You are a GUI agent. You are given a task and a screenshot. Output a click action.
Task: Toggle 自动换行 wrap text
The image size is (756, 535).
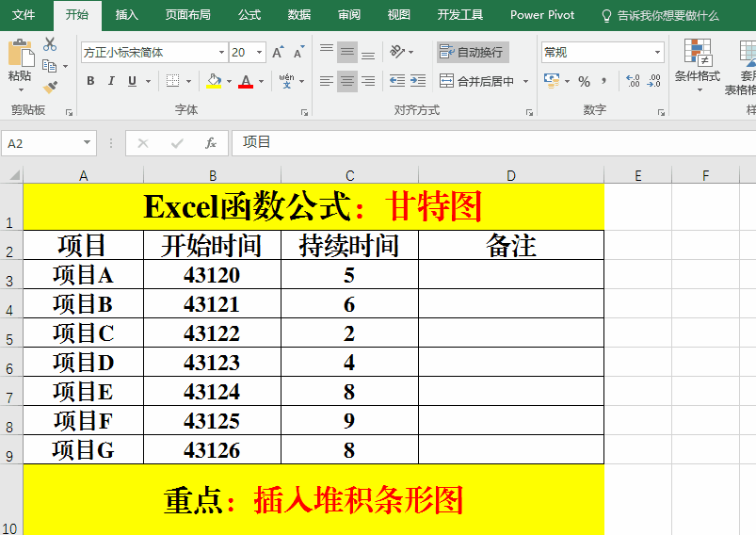(x=472, y=52)
